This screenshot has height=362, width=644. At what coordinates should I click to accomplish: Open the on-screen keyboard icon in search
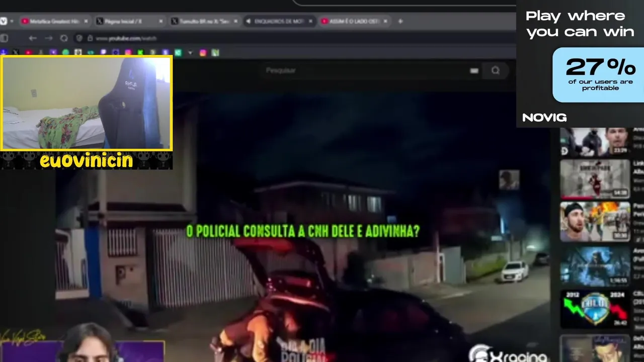[474, 70]
